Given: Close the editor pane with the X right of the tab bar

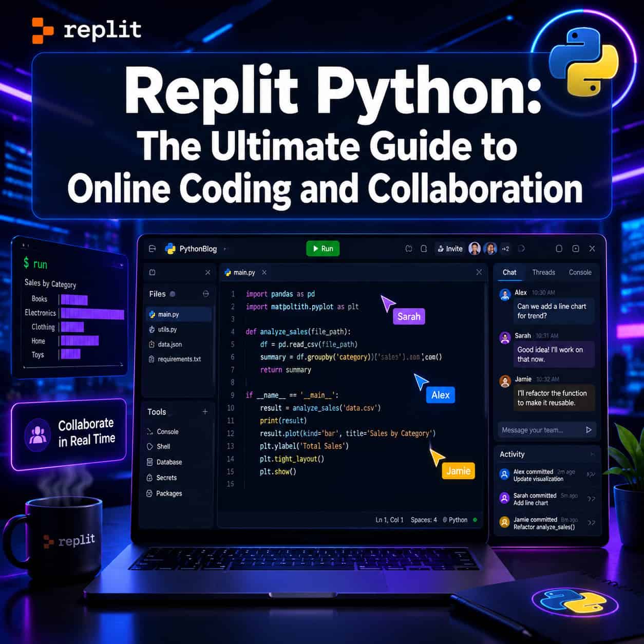Looking at the screenshot, I should click(x=479, y=272).
